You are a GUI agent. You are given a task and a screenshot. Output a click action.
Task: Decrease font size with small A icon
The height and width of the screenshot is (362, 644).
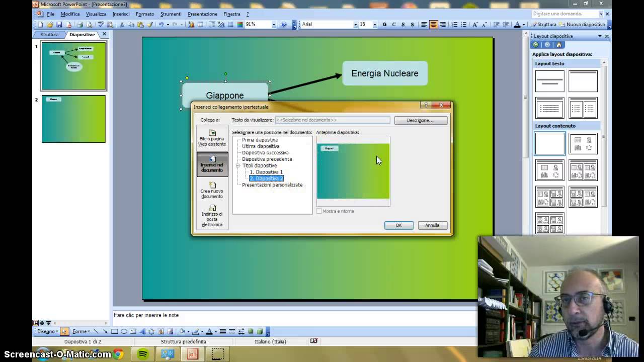click(484, 25)
